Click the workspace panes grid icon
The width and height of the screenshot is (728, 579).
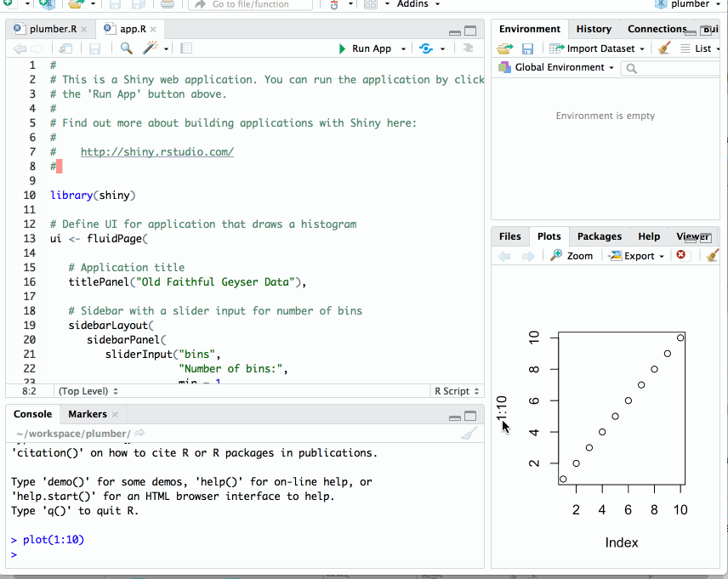[371, 4]
